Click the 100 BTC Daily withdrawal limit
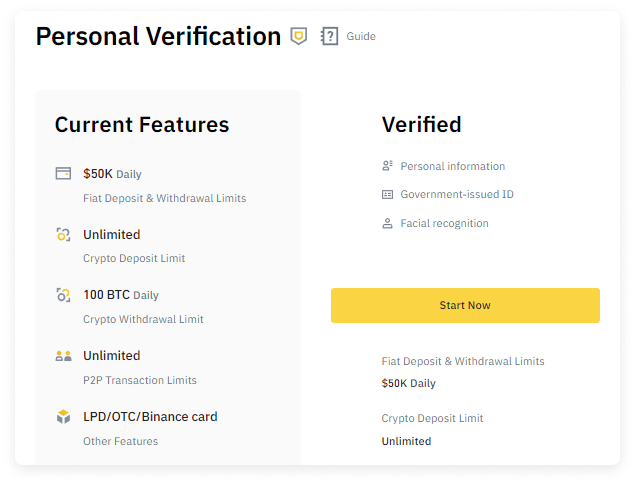The height and width of the screenshot is (484, 635). 120,295
